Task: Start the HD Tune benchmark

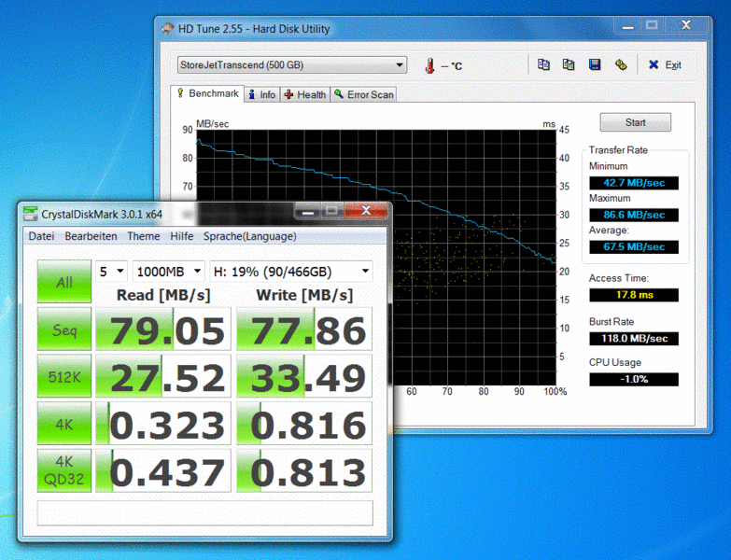Action: pyautogui.click(x=635, y=122)
